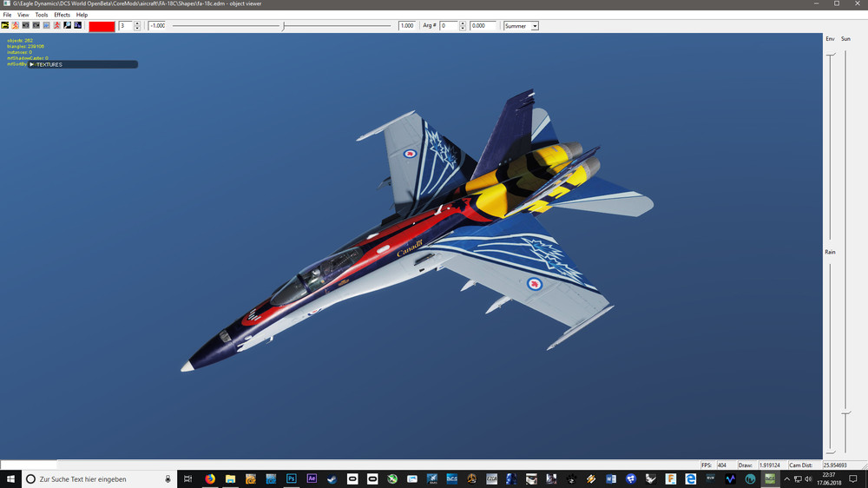This screenshot has width=868, height=488.
Task: Show hidden system tray icons
Action: coord(787,479)
